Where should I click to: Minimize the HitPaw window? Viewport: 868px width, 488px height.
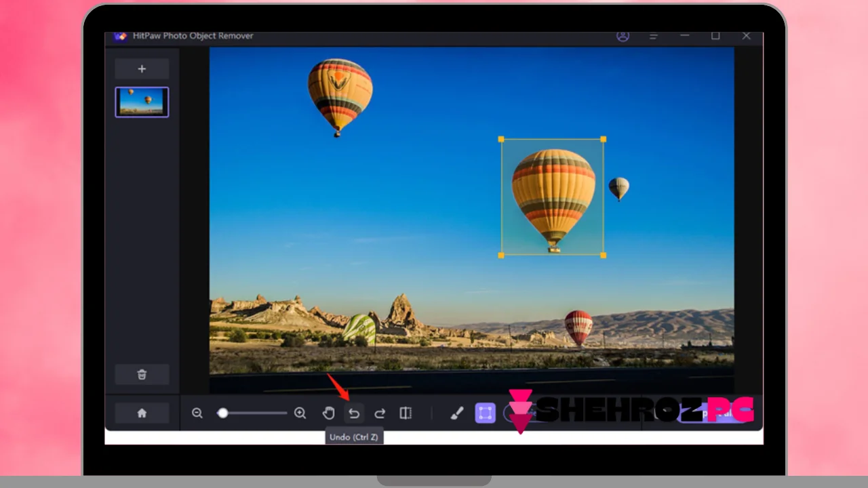pyautogui.click(x=684, y=36)
